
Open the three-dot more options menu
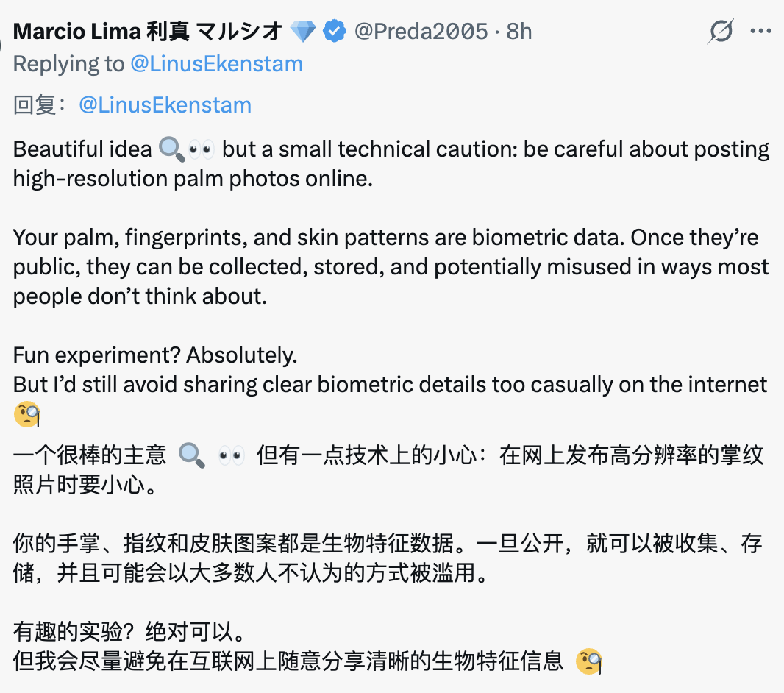click(x=761, y=31)
